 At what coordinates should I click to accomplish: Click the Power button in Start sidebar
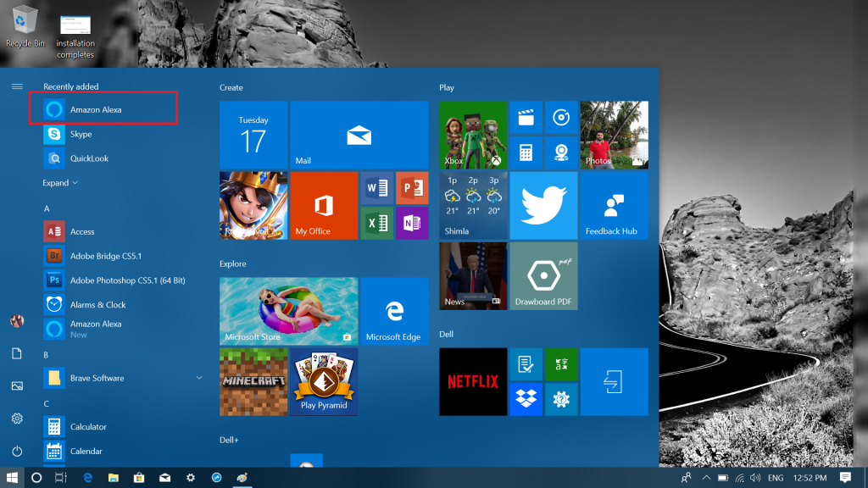pyautogui.click(x=17, y=451)
